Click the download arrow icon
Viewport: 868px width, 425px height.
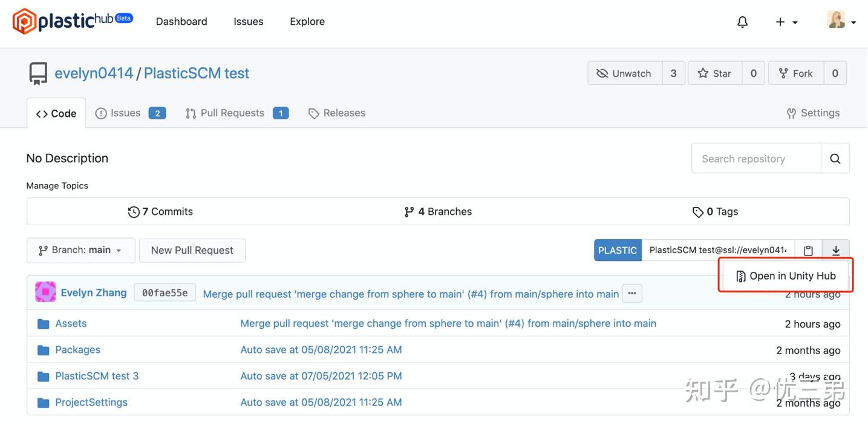pyautogui.click(x=836, y=251)
